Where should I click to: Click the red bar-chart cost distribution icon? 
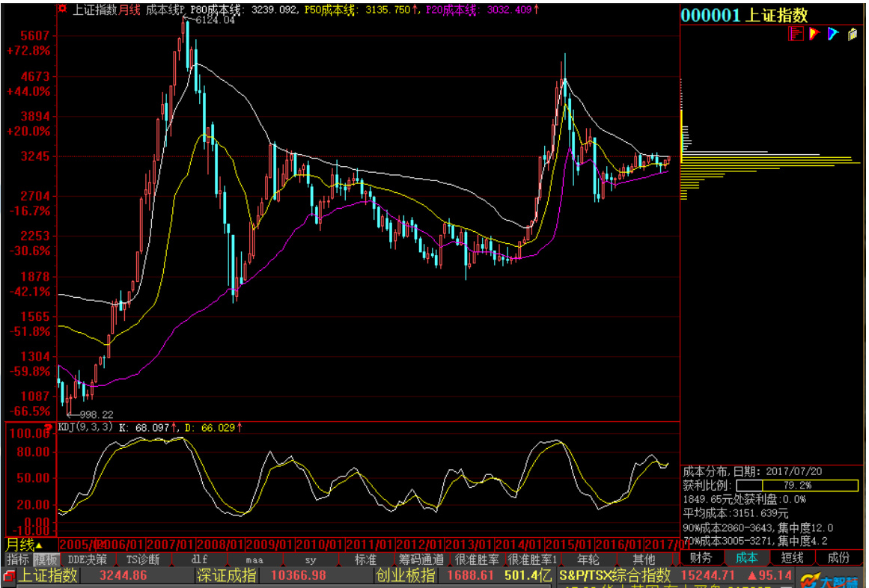796,34
